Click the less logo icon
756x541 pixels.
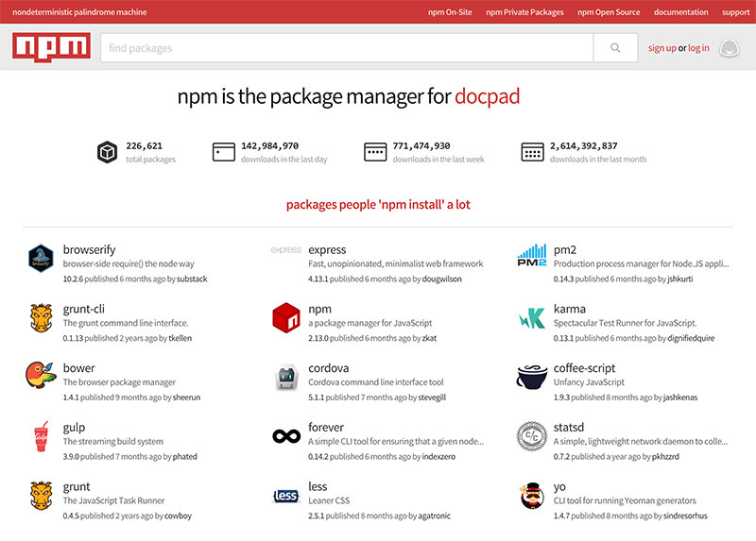(x=285, y=496)
